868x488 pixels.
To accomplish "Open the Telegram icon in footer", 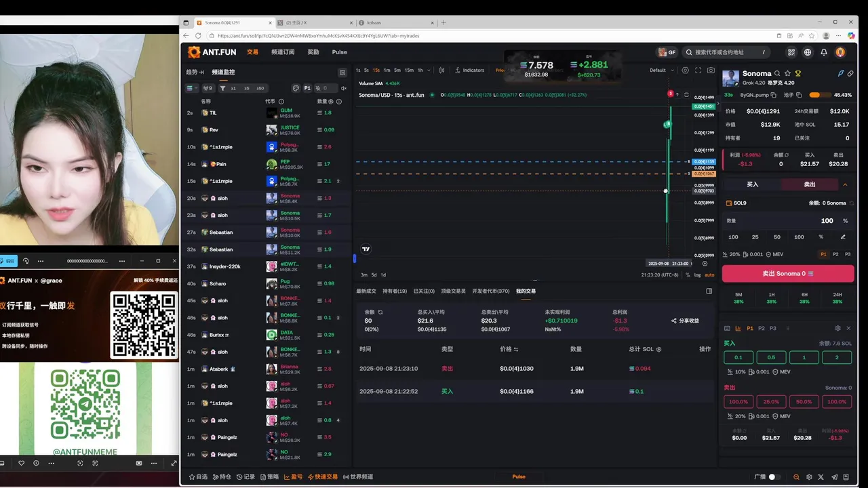I will [x=835, y=476].
